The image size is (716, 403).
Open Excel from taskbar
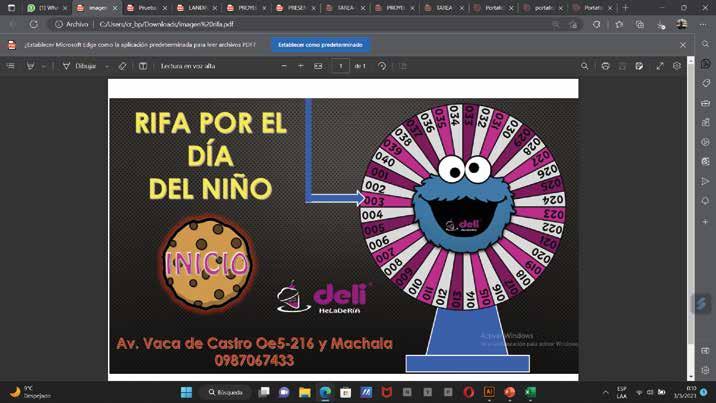[x=530, y=392]
